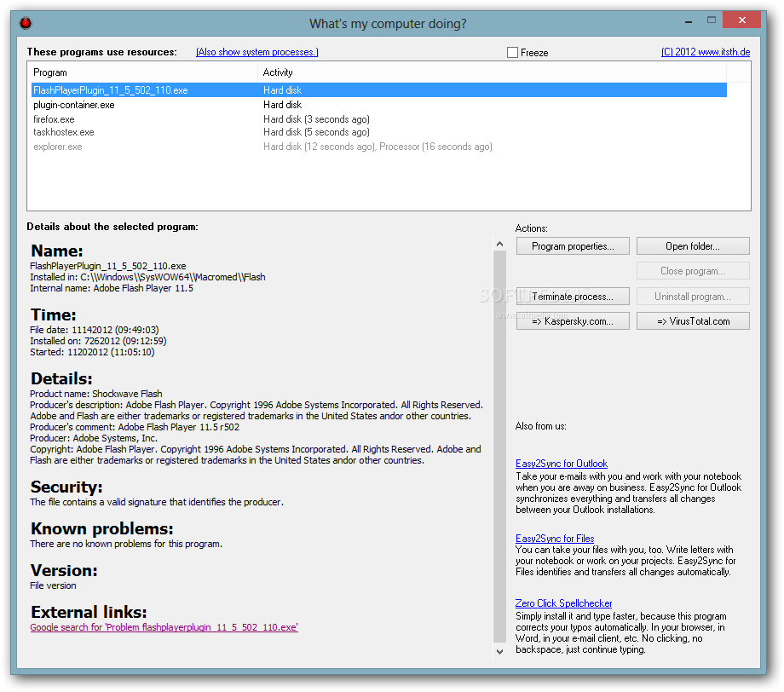Click 'Product name: Shockwave Flash' text
The height and width of the screenshot is (692, 784).
coord(96,394)
